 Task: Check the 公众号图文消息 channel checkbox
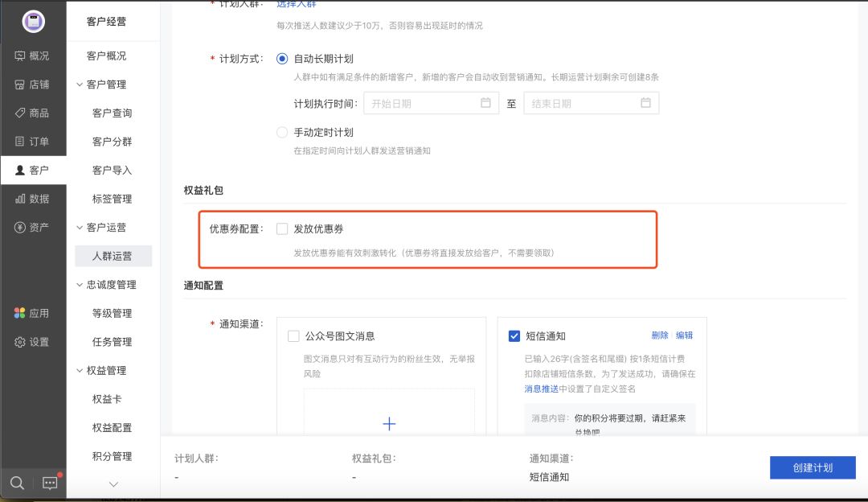click(293, 336)
